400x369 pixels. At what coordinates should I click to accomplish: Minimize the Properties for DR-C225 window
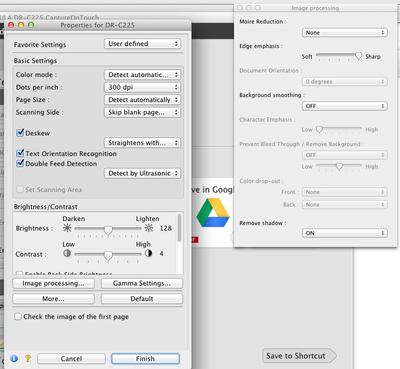click(x=21, y=25)
